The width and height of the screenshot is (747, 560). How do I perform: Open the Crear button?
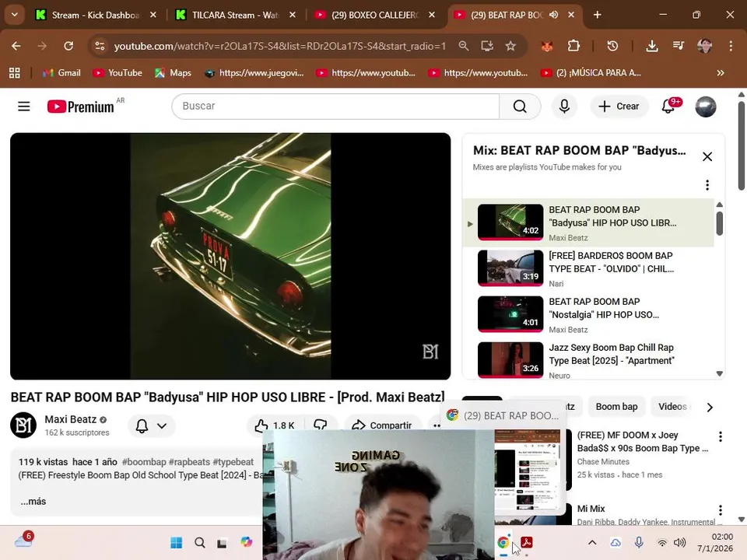coord(619,107)
